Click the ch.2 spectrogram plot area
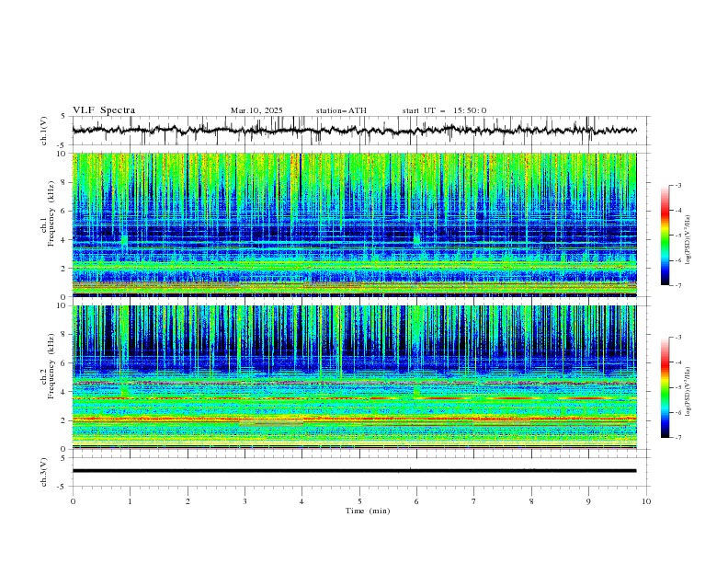The width and height of the screenshot is (728, 563). 354,377
